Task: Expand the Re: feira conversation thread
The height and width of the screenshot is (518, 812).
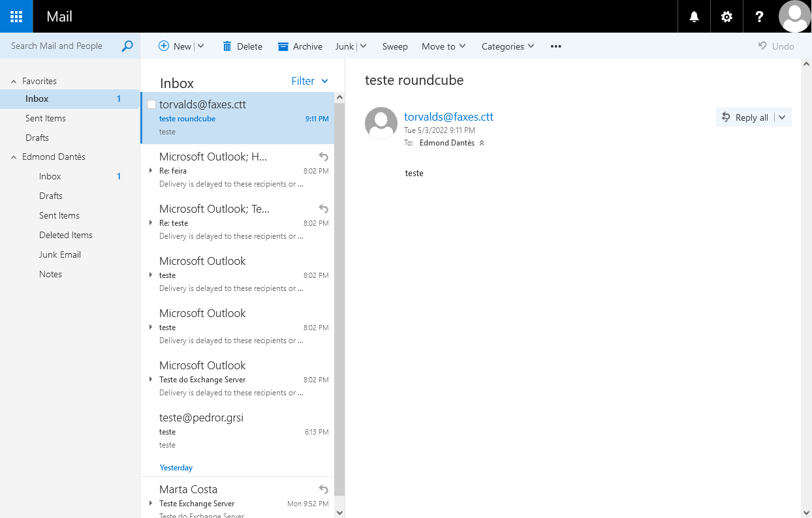Action: 151,171
